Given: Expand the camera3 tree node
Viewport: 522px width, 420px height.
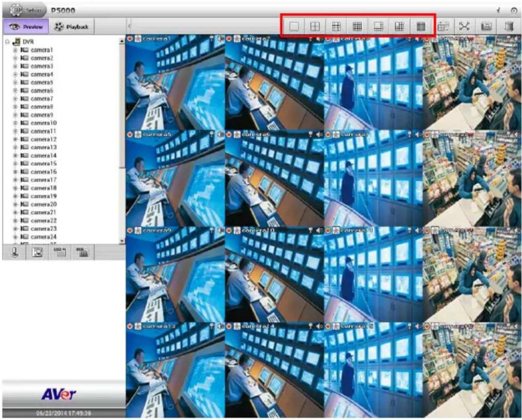Looking at the screenshot, I should point(15,66).
